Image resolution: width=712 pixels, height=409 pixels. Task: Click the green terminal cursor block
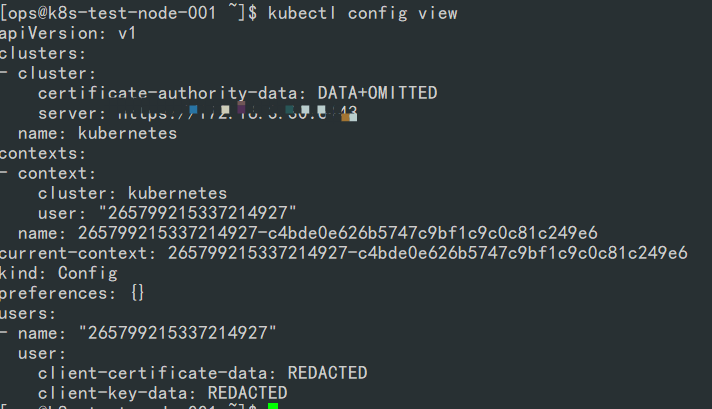(272, 406)
